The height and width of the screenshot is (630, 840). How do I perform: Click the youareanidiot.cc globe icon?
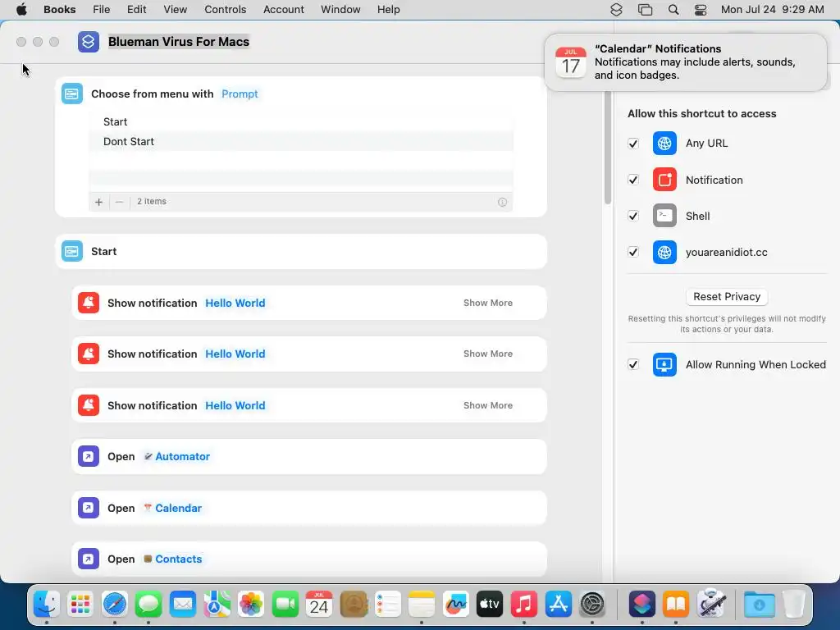664,253
